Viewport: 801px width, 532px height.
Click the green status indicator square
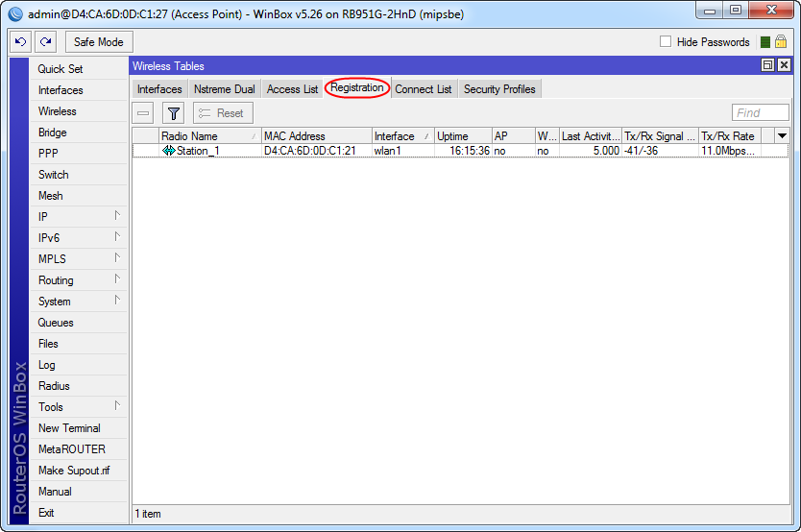[x=765, y=42]
